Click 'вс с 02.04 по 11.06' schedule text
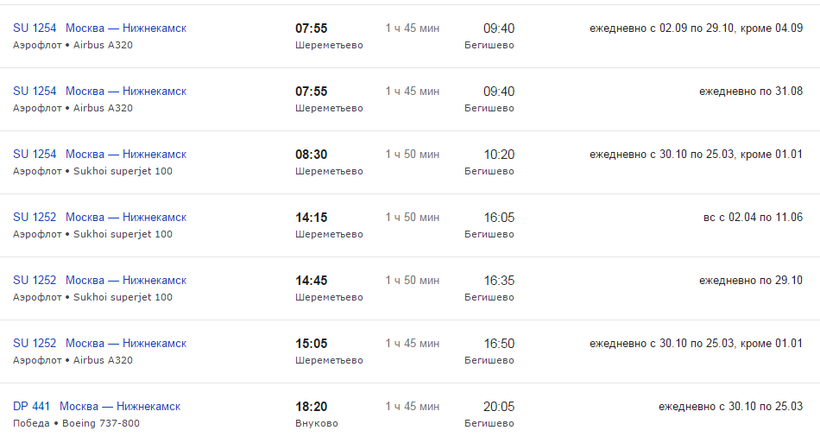820x443 pixels. pyautogui.click(x=753, y=217)
